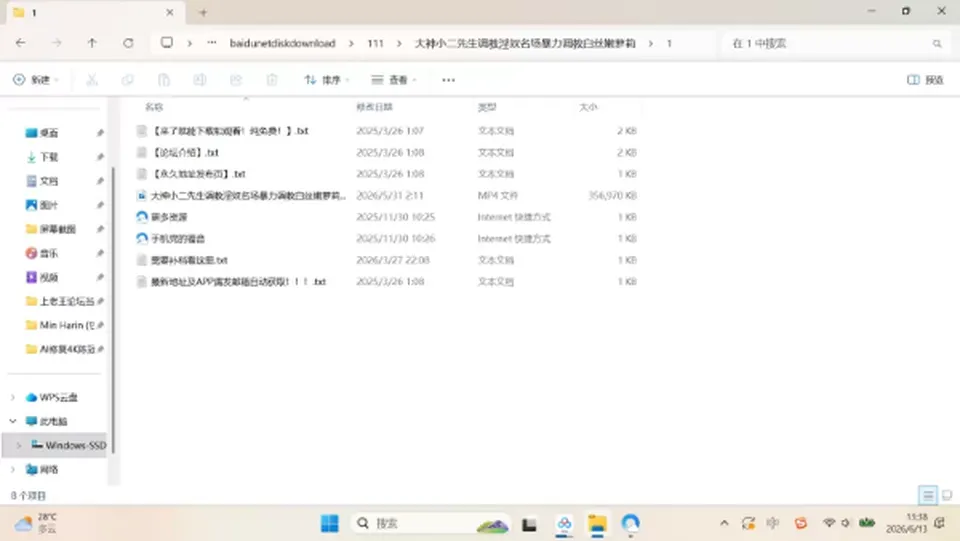Open 屏幕截图 folder in the sidebar

[x=58, y=229]
